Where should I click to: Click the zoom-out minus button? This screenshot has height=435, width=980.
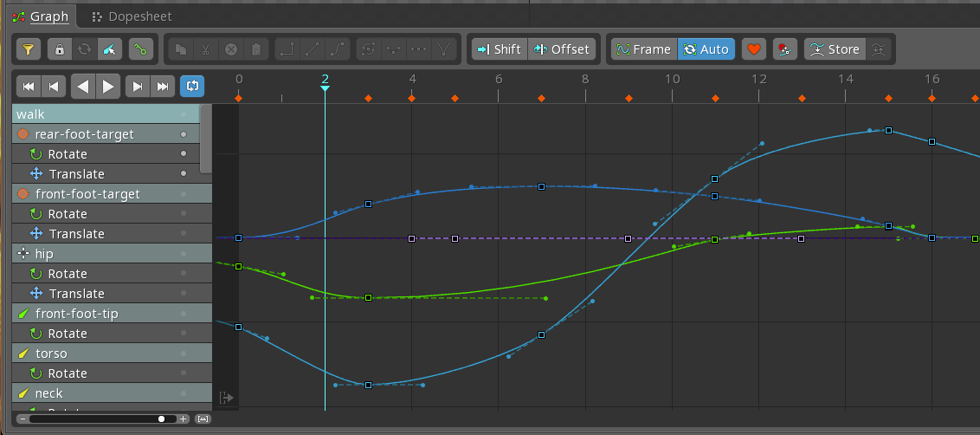tap(23, 419)
